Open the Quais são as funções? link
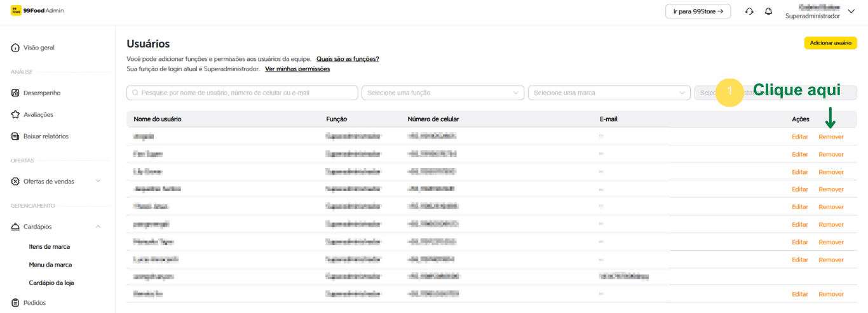The height and width of the screenshot is (313, 868). tap(348, 59)
